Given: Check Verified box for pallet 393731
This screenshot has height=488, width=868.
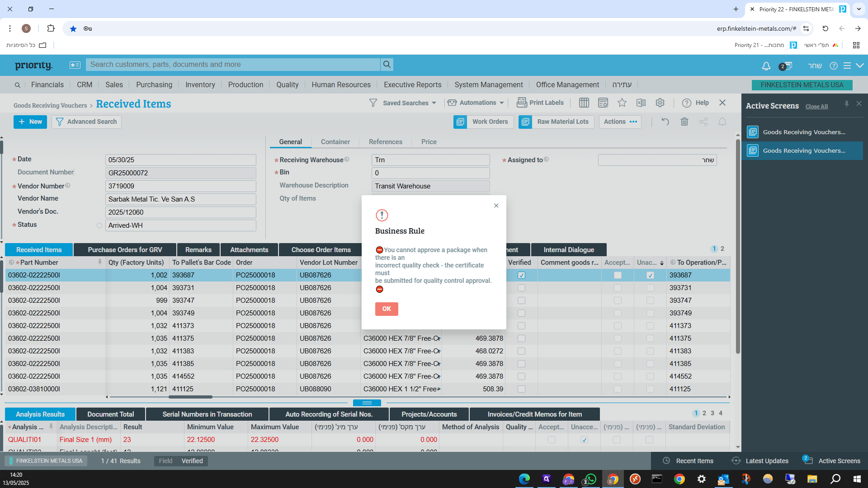Looking at the screenshot, I should [x=521, y=288].
